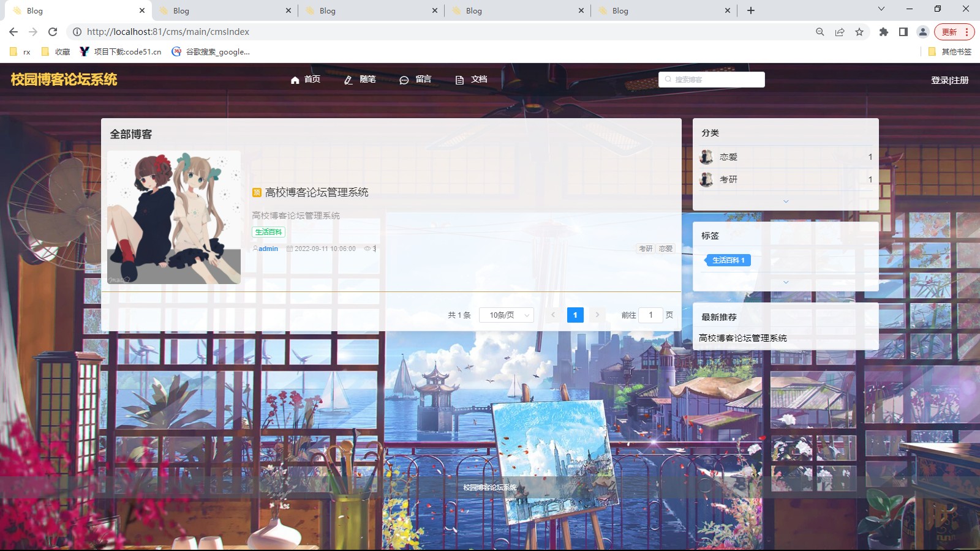Open the 其他书签 bookmarks folder

click(x=950, y=52)
